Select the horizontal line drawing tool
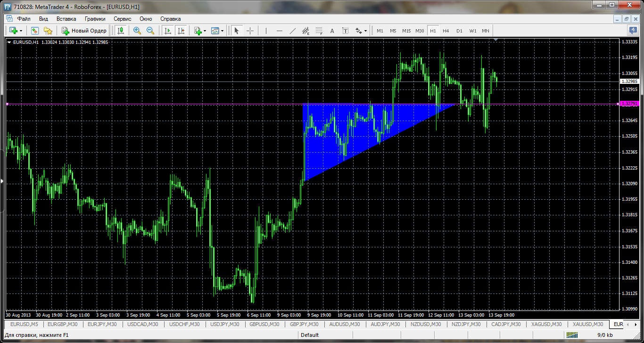The height and width of the screenshot is (343, 644). click(280, 31)
